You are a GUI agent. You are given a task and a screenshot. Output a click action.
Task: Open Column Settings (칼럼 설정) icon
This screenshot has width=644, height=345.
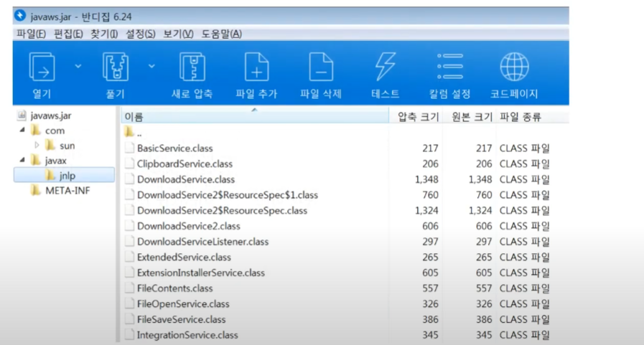pos(449,67)
